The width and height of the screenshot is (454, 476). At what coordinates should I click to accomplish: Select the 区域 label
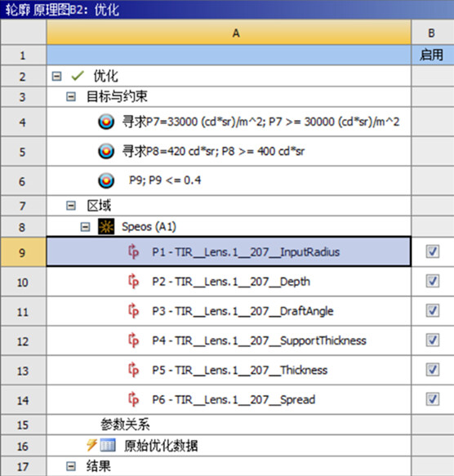(99, 206)
